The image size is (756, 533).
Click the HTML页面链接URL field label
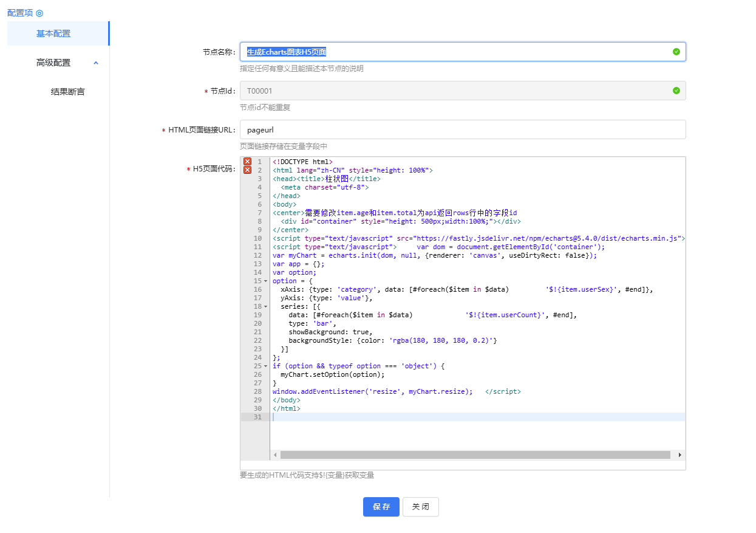pyautogui.click(x=202, y=130)
